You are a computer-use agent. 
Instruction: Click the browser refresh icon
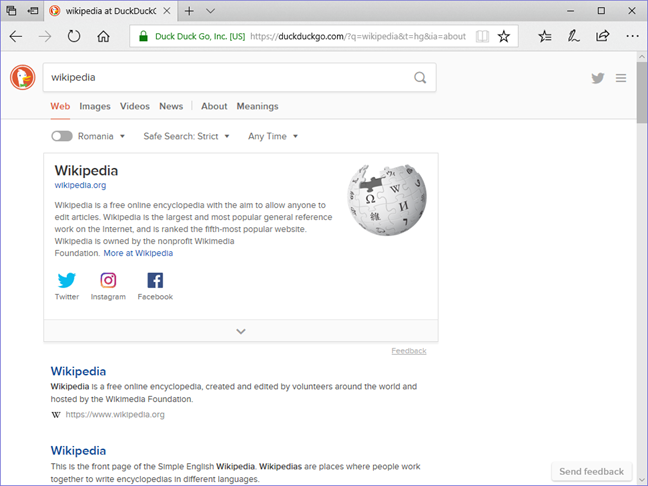pos(74,36)
